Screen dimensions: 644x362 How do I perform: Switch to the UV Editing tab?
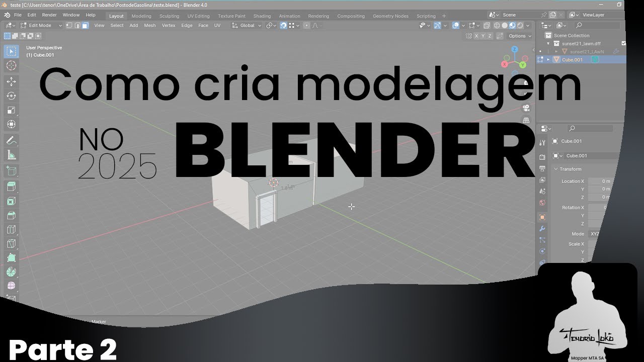[x=198, y=16]
